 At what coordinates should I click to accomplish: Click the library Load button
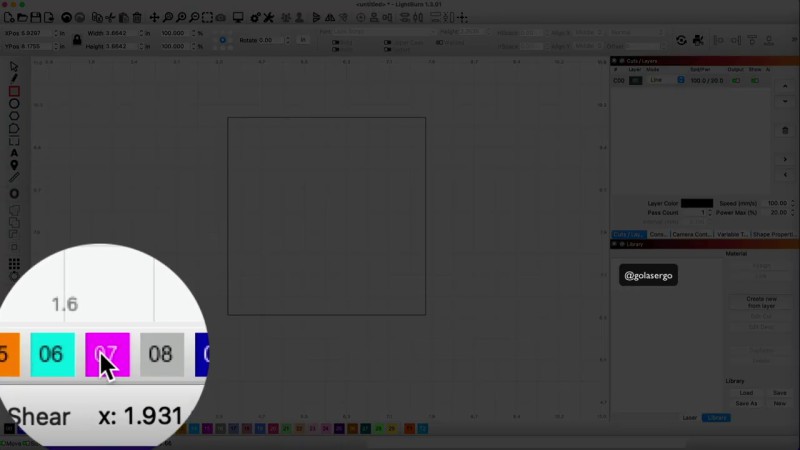746,393
